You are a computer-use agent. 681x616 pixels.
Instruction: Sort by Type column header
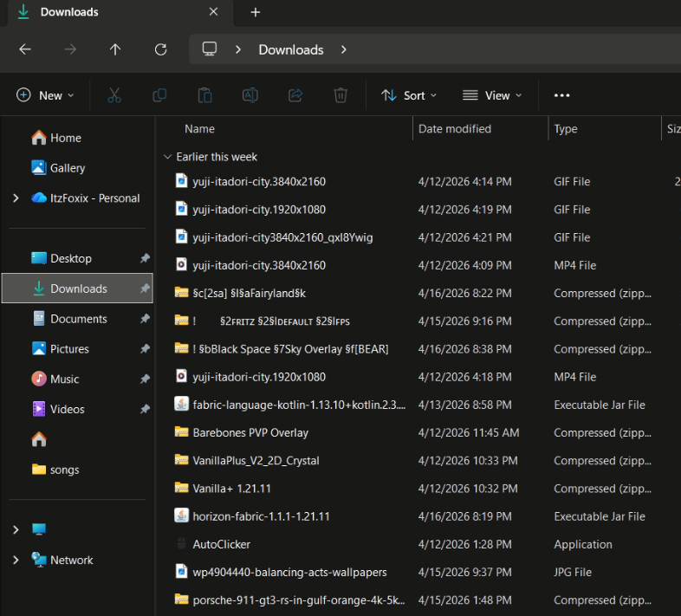(566, 128)
